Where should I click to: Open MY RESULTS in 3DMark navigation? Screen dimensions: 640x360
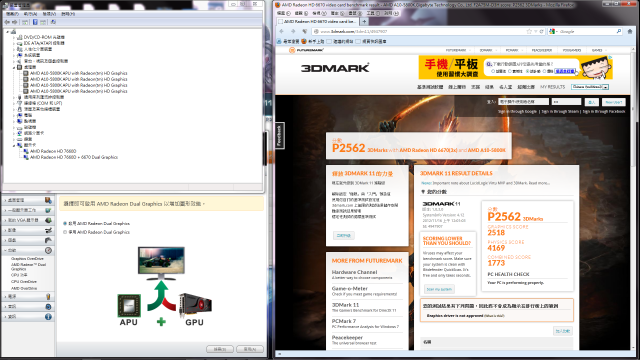click(x=552, y=87)
